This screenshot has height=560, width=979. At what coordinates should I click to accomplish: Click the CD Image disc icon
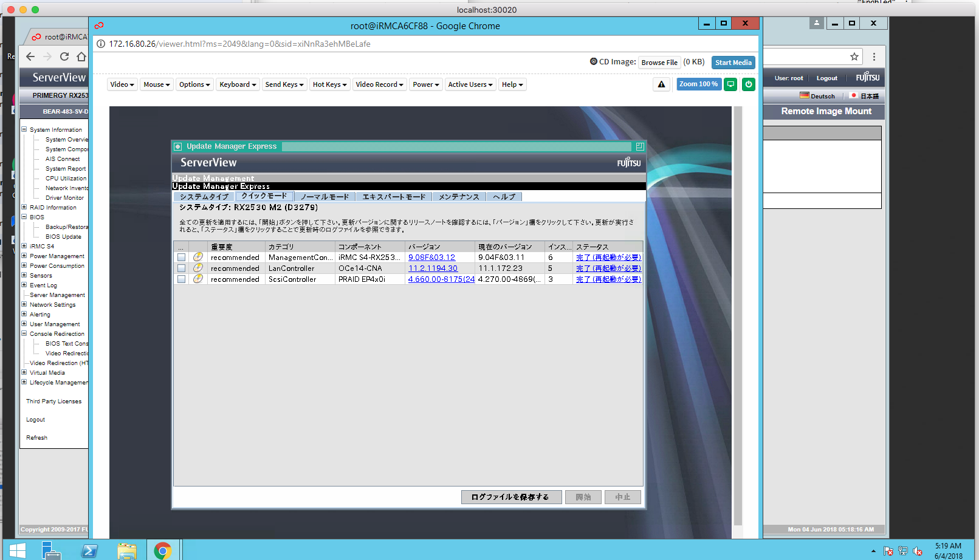point(594,61)
